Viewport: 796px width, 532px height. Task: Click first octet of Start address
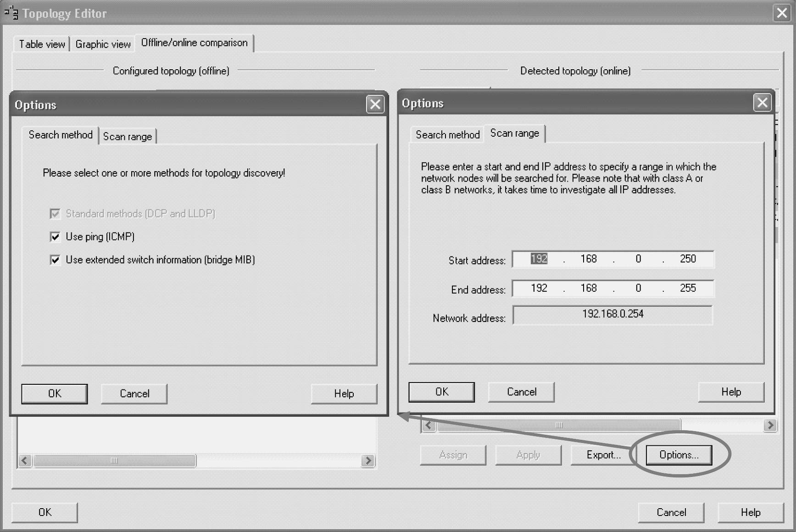[539, 259]
